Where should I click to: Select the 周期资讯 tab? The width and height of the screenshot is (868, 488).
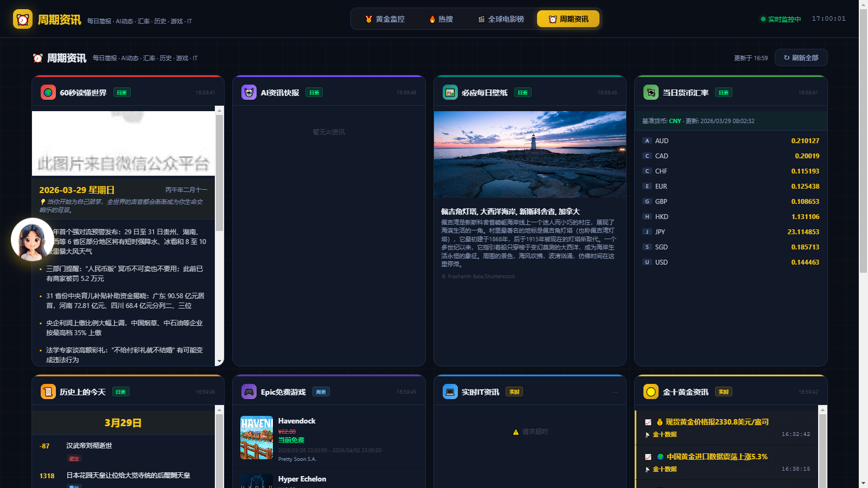tap(568, 19)
